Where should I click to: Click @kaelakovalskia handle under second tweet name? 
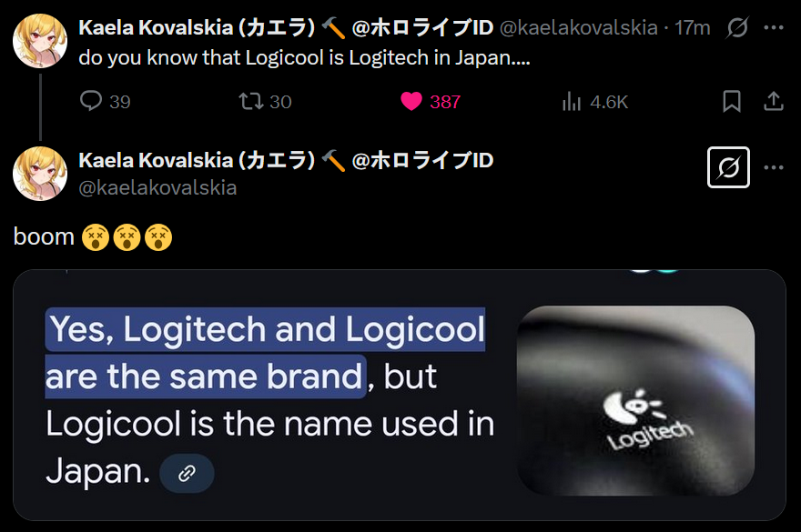157,188
